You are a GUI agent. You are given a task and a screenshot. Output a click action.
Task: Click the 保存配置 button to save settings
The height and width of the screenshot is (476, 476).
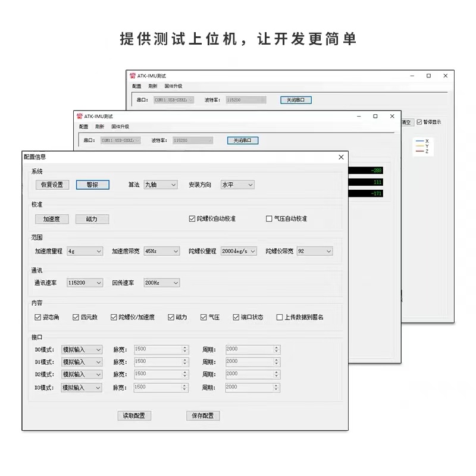pyautogui.click(x=203, y=415)
